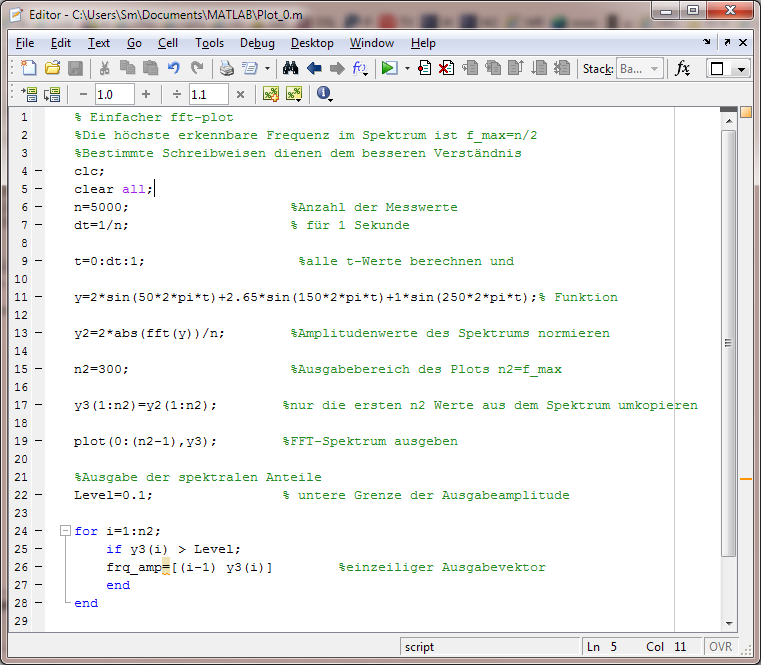Cut the selection with the scissors icon

click(x=104, y=68)
